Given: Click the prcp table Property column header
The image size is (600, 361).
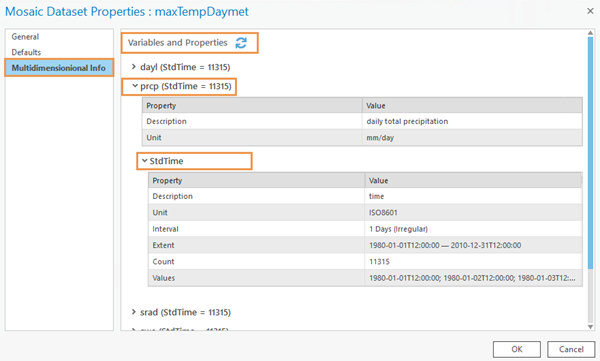Looking at the screenshot, I should tap(252, 105).
